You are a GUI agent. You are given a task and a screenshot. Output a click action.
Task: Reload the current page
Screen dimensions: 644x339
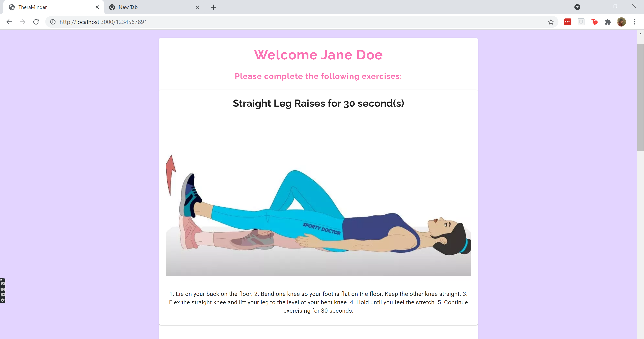tap(36, 22)
